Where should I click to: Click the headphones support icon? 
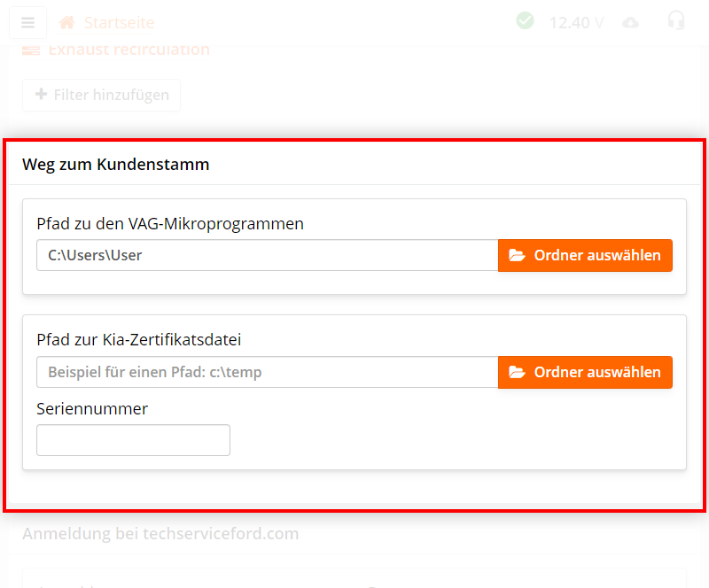tap(676, 20)
